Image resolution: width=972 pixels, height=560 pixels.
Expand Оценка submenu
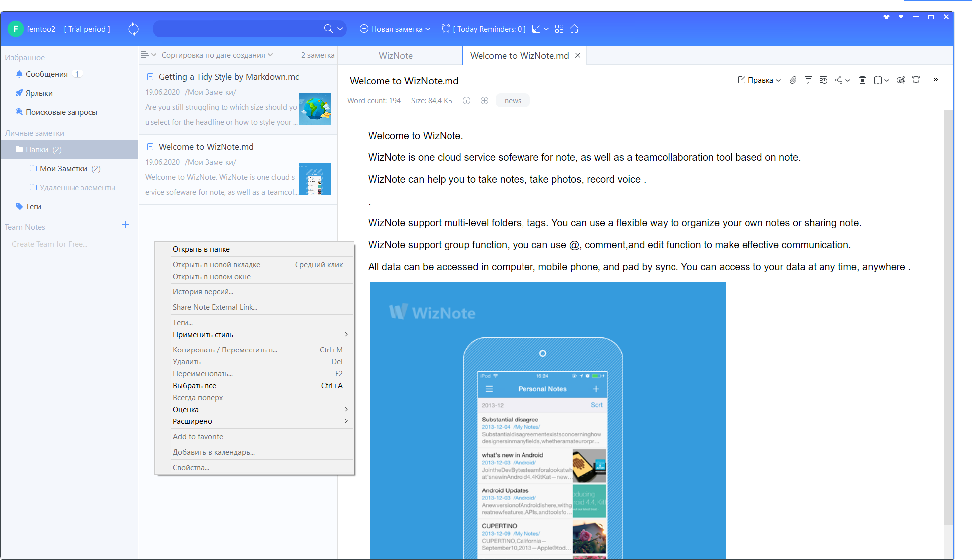coord(255,410)
